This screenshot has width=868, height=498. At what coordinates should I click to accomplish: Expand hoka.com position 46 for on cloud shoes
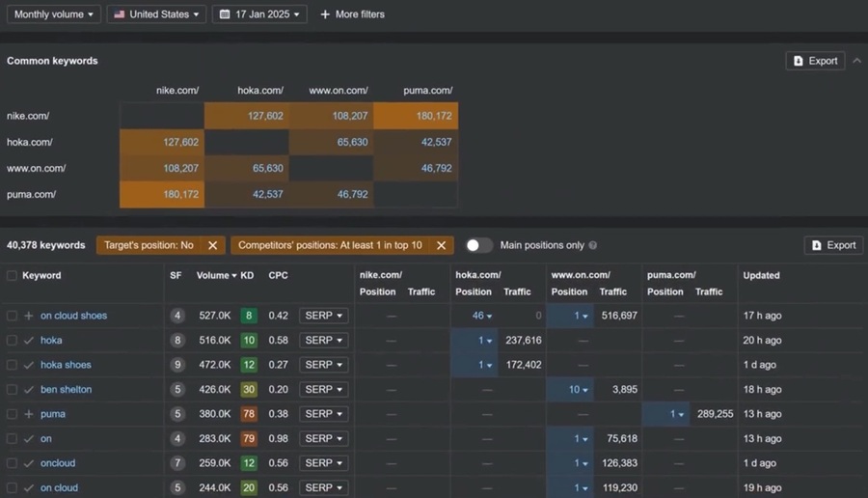coord(481,316)
